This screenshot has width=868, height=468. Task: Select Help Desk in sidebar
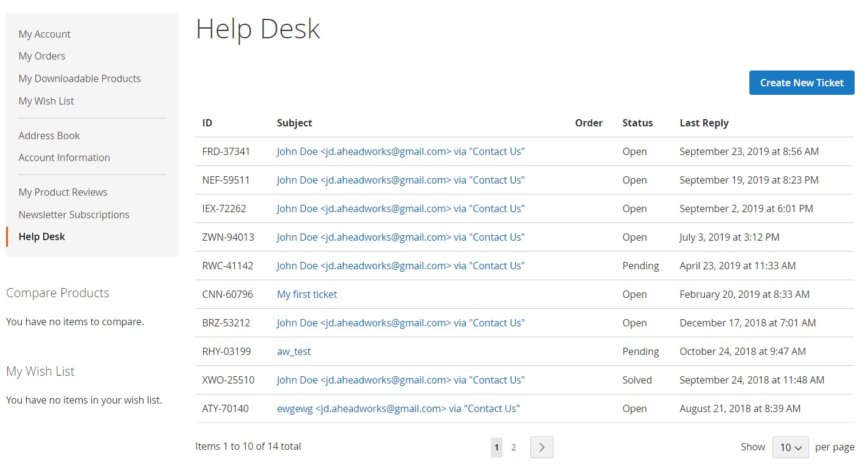point(42,236)
